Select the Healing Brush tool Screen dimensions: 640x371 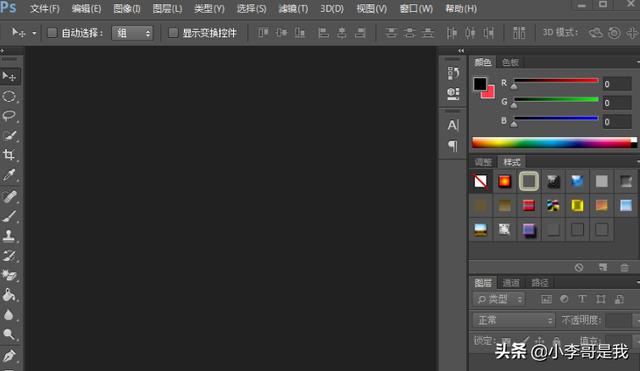click(9, 196)
